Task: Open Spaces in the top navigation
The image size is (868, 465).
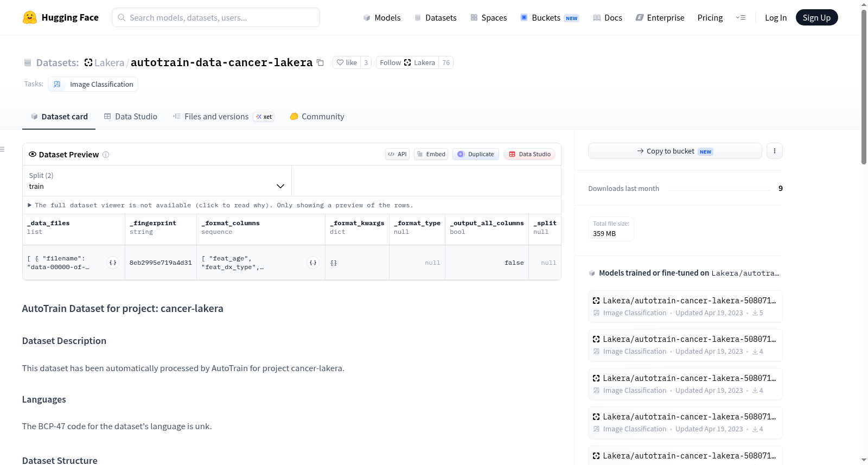Action: point(488,17)
